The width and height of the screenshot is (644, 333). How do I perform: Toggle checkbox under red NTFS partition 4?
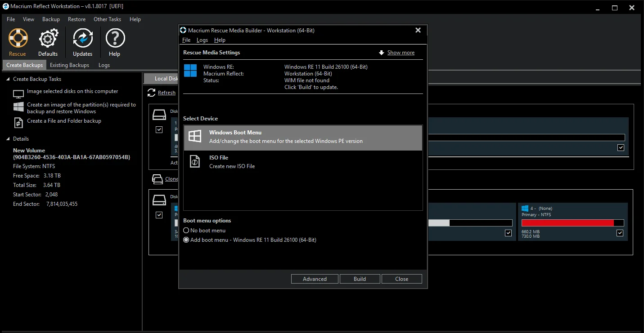[620, 233]
